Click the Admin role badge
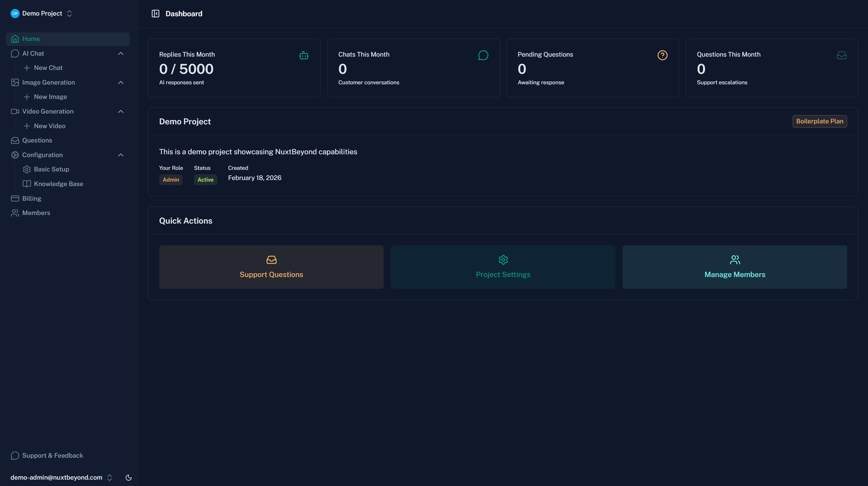This screenshot has width=868, height=486. (171, 180)
